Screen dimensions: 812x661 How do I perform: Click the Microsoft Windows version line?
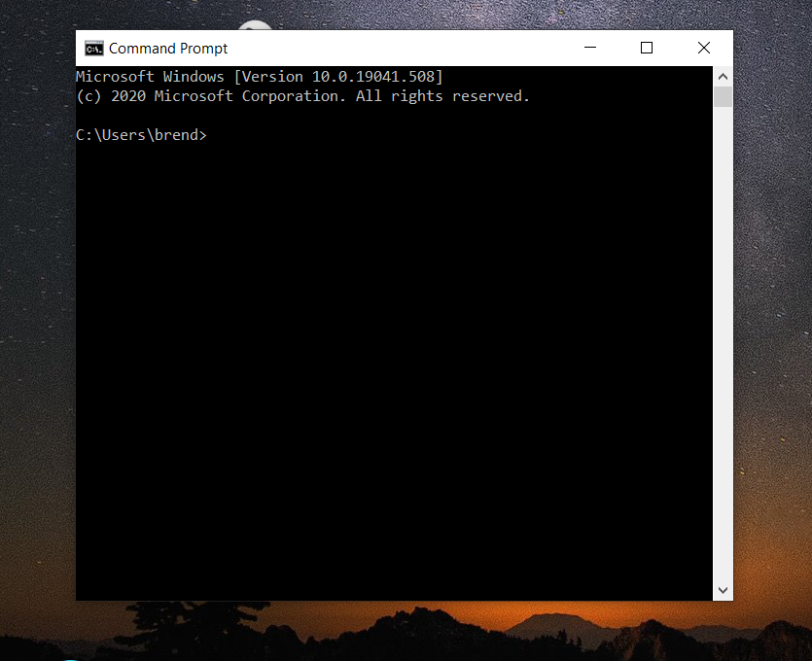[x=260, y=77]
